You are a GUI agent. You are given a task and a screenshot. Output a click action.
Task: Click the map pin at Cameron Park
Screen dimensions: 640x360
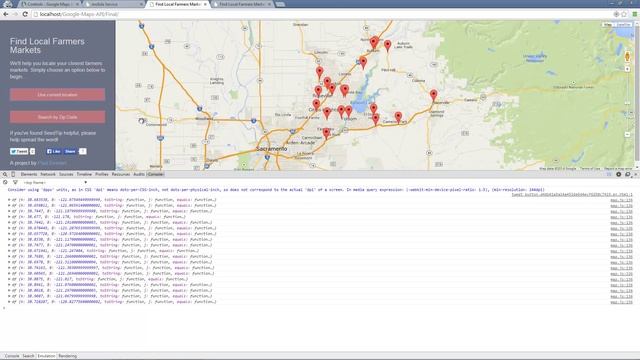point(398,117)
